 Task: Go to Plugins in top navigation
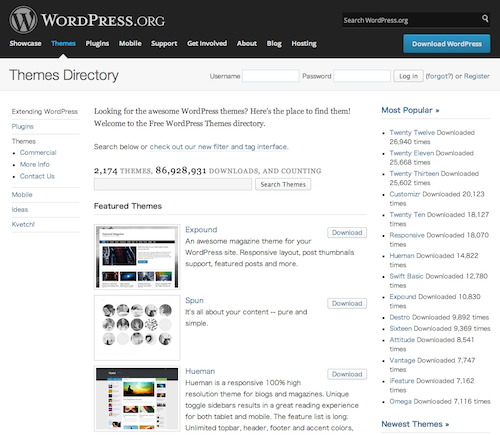[97, 43]
